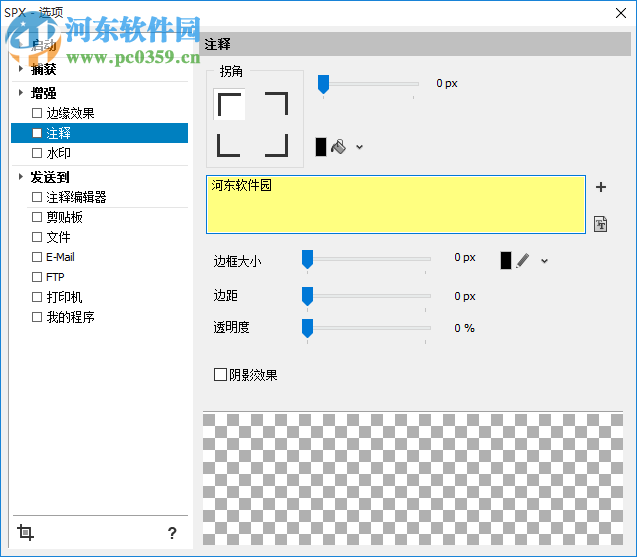Click the black fill color swatch
637x557 pixels.
321,147
